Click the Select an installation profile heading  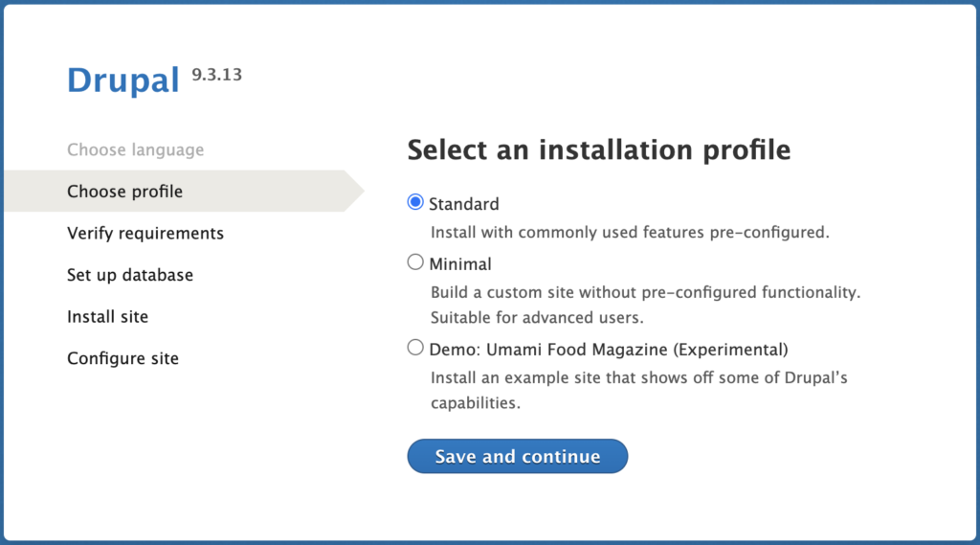click(599, 150)
